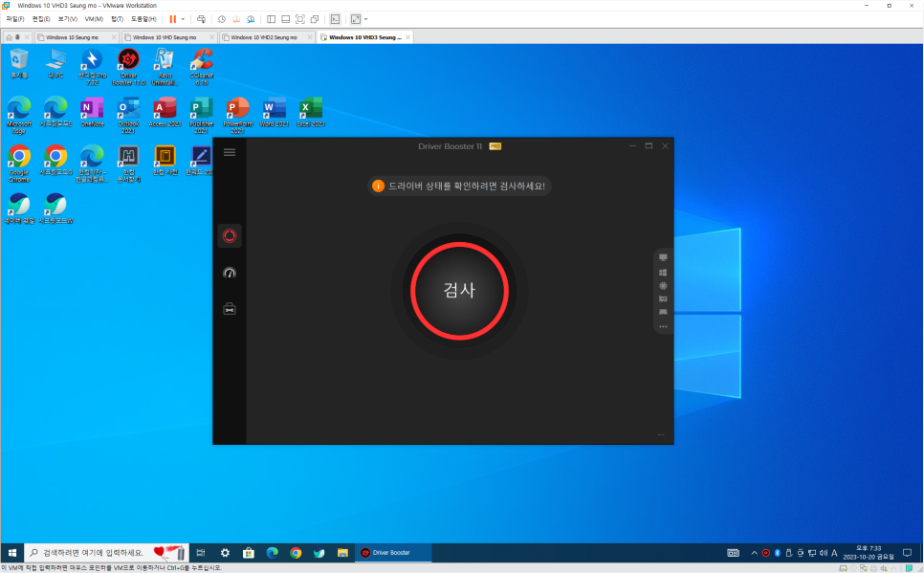
Task: Click the Driver Booster taskbar button
Action: tap(393, 553)
